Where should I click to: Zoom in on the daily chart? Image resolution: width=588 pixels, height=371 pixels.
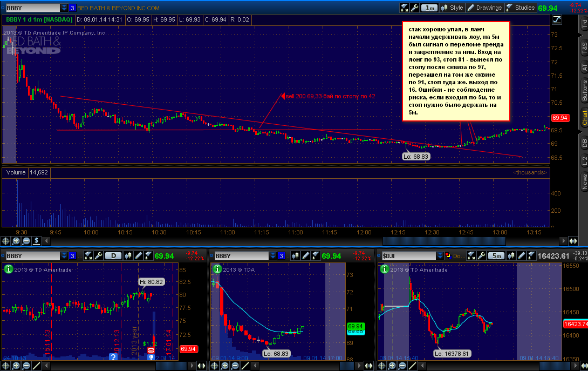point(16,366)
